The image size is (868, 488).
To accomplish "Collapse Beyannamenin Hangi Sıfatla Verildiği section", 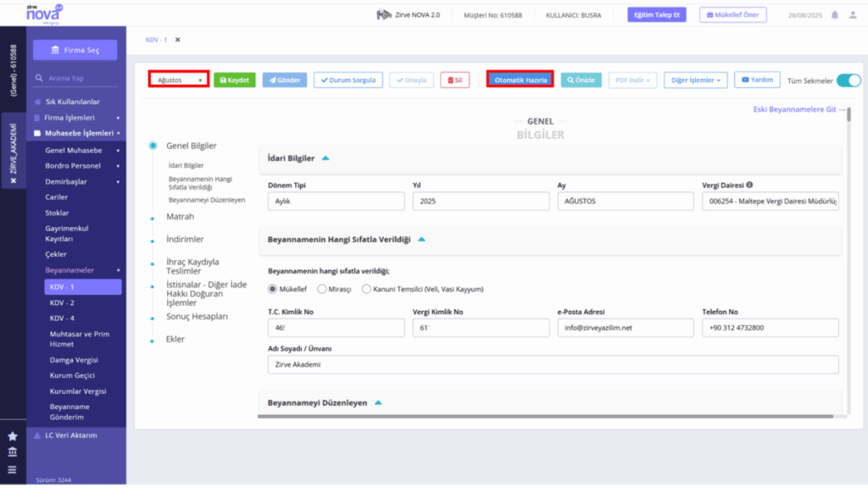I will click(421, 240).
